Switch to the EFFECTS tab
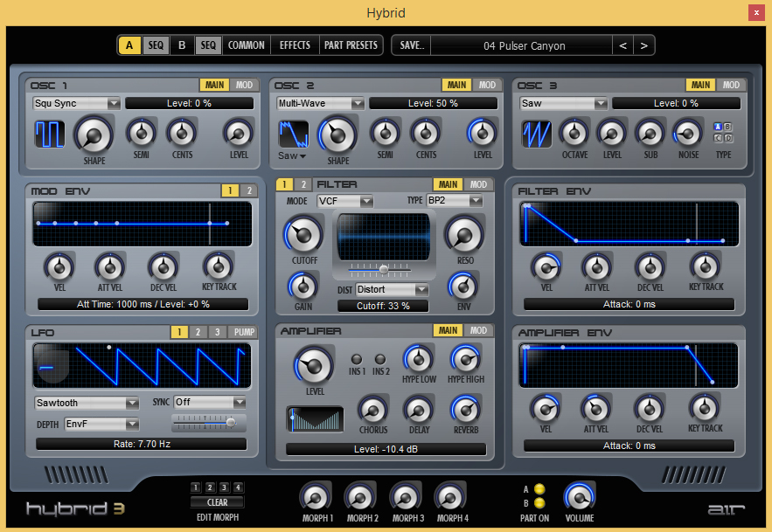Screen dimensions: 772x532 [x=294, y=45]
